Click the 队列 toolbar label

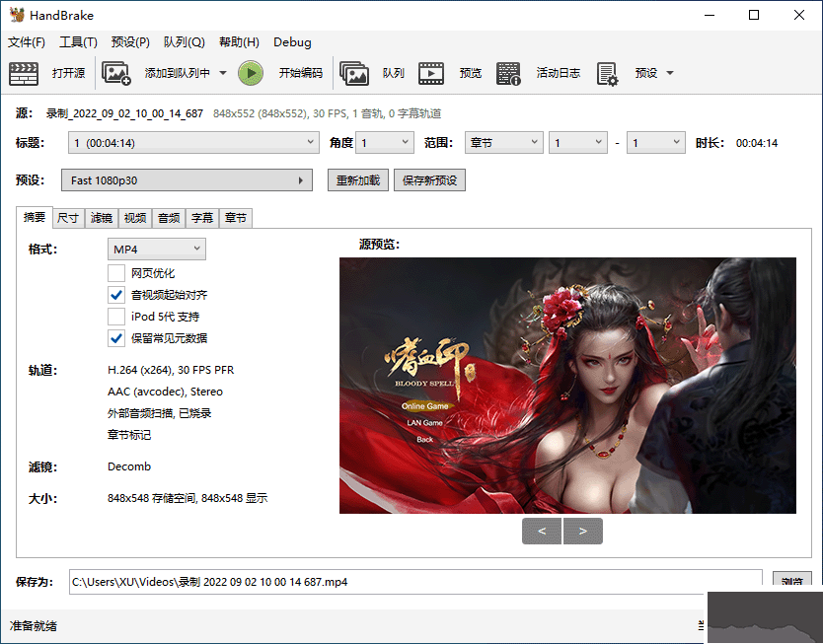pos(393,73)
